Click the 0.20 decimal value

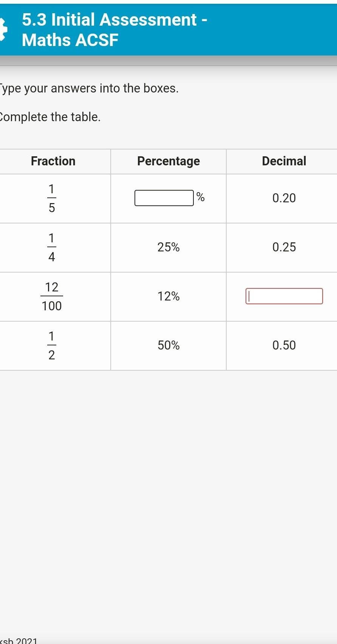284,198
